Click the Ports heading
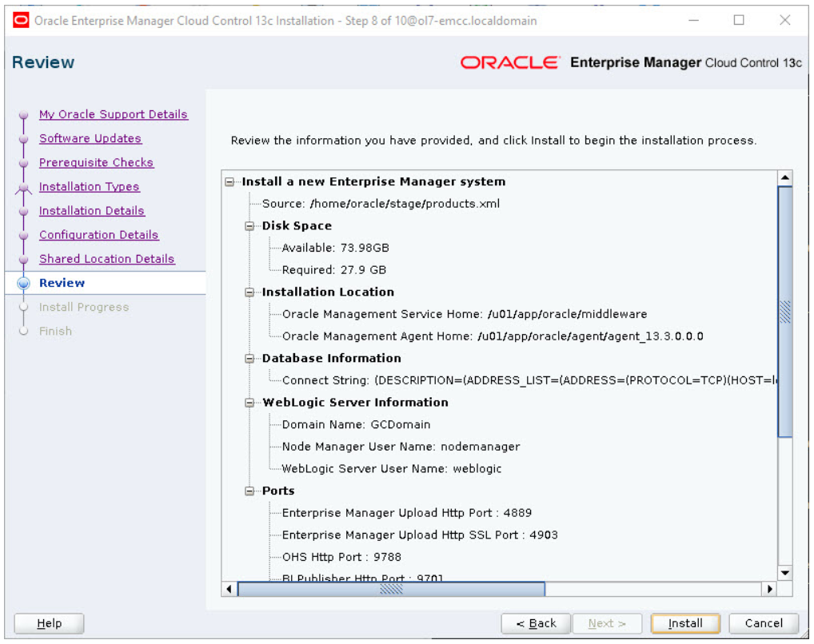This screenshot has height=644, width=814. coord(278,491)
